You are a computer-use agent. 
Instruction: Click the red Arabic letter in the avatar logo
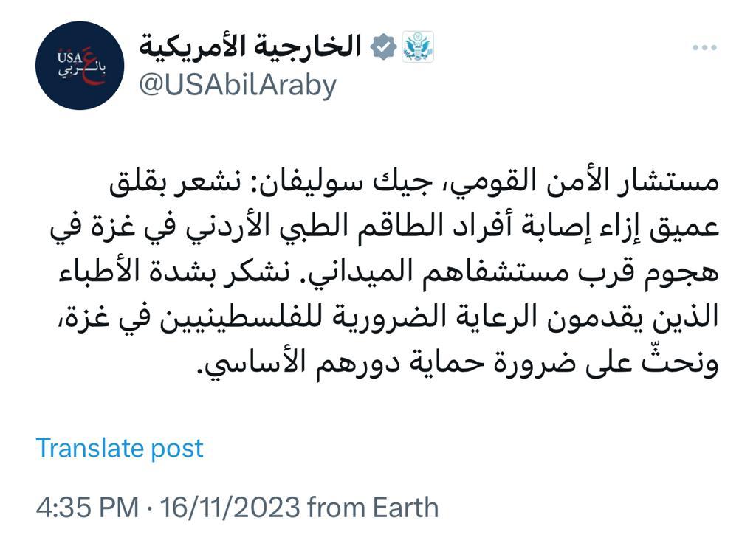(91, 66)
